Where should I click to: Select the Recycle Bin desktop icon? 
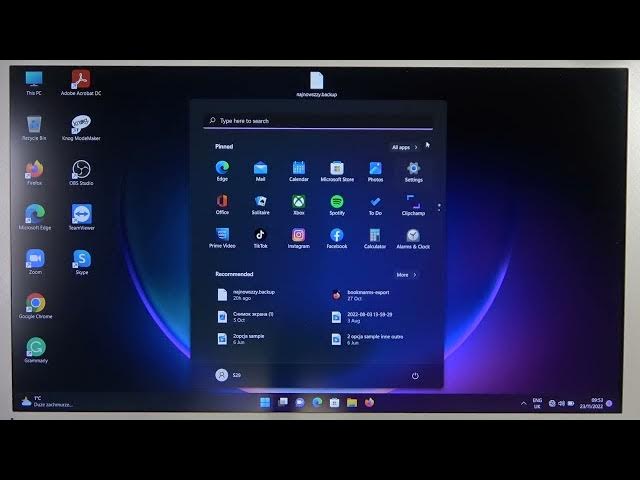34,128
